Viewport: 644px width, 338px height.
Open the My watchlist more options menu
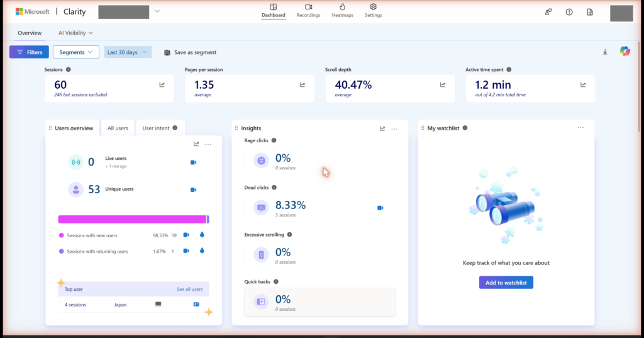580,128
